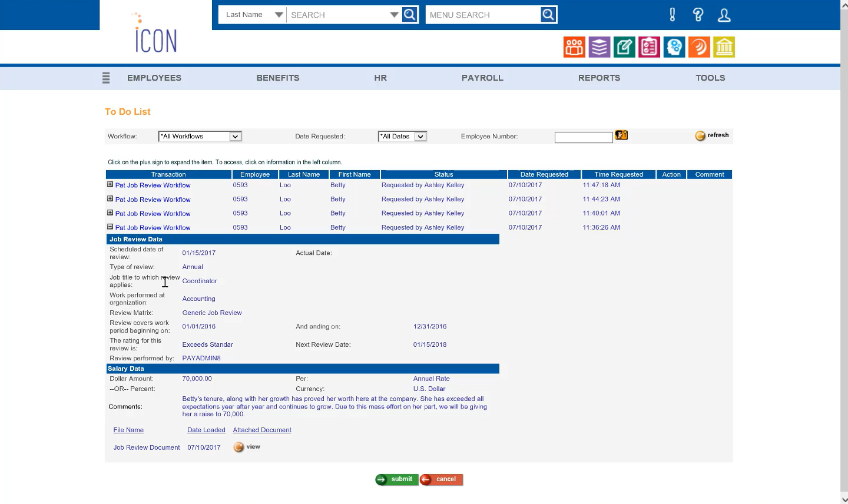Open Pat Job Review Workflow at 11:44:23 AM
Image resolution: width=848 pixels, height=504 pixels.
(153, 200)
